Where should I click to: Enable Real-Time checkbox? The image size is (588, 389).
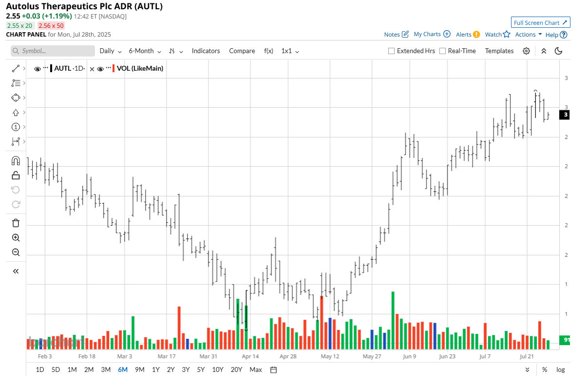[x=442, y=51]
